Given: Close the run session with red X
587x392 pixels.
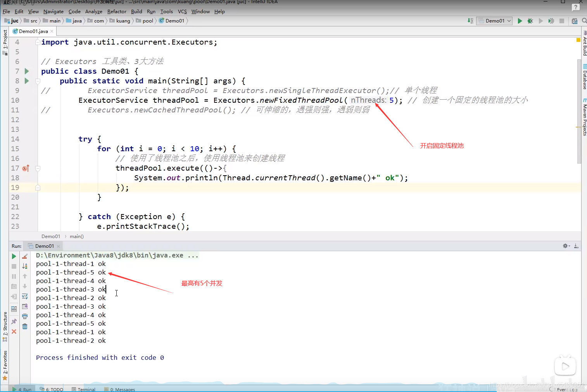Looking at the screenshot, I should (x=14, y=332).
